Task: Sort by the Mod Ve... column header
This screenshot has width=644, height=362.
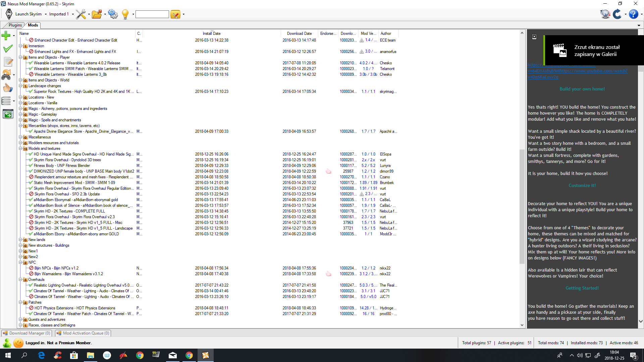Action: click(368, 34)
